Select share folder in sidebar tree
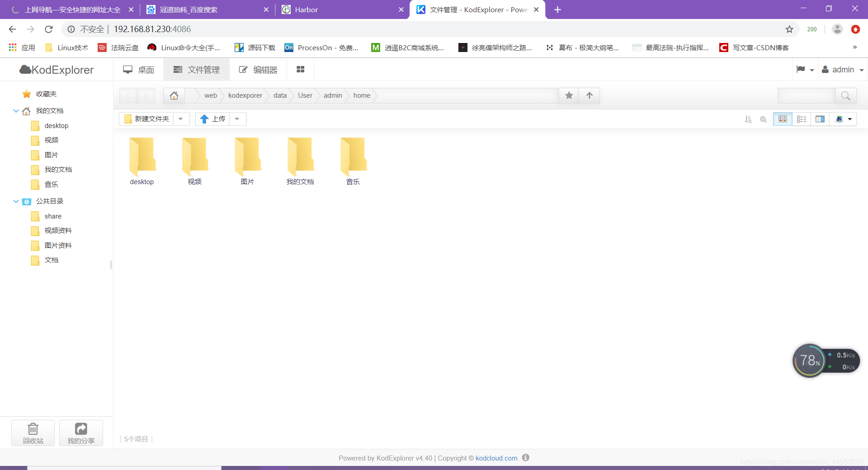The width and height of the screenshot is (868, 470). pos(47,216)
